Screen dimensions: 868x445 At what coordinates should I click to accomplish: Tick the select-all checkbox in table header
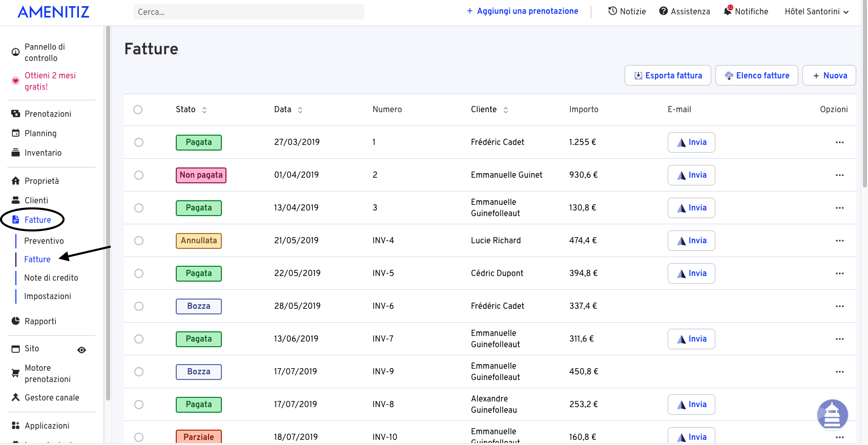pos(138,110)
